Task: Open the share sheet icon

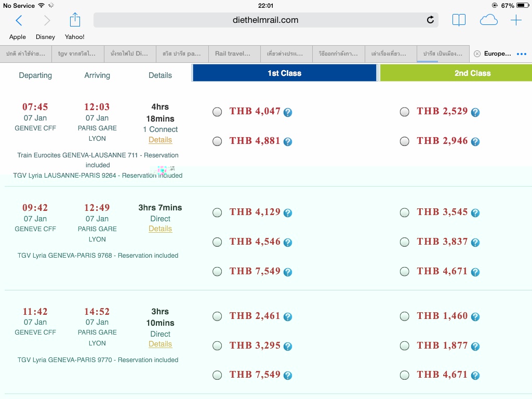Action: pyautogui.click(x=75, y=20)
